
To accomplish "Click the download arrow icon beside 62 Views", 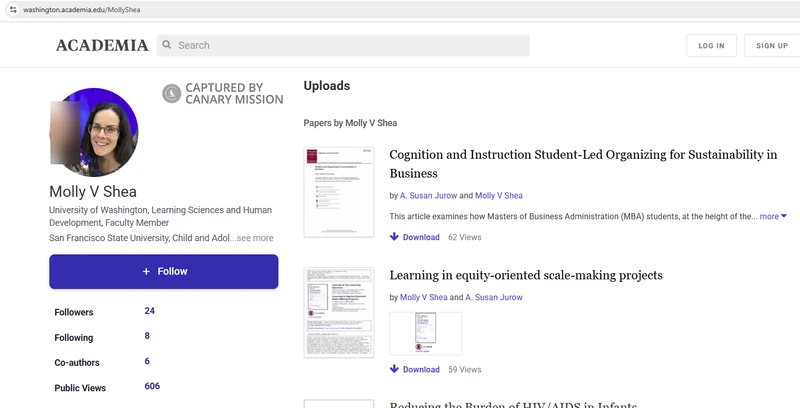I will coord(394,237).
